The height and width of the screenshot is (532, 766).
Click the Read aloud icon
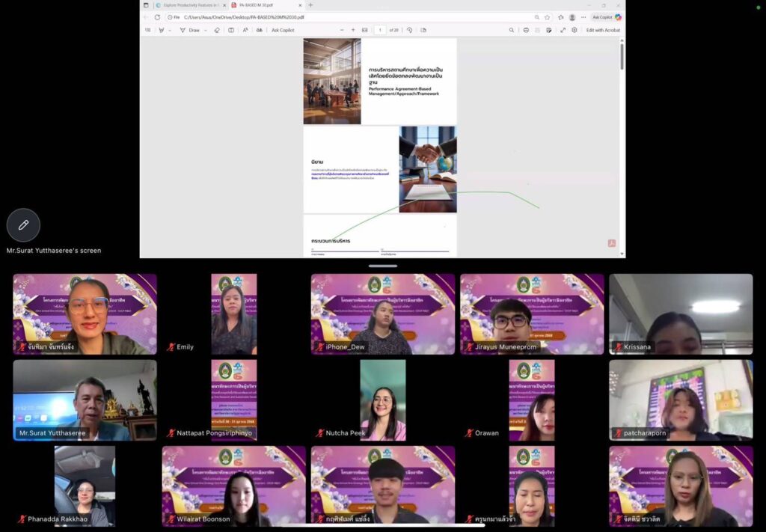(245, 31)
